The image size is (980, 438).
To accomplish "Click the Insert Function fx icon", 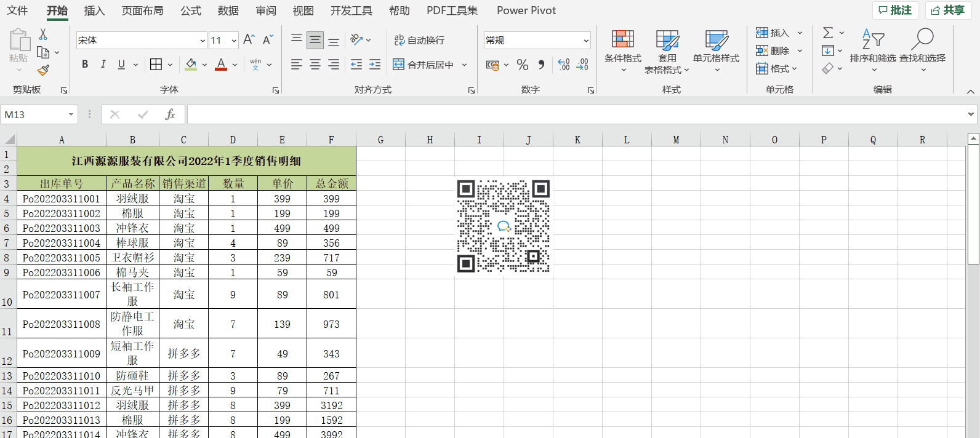I will tap(170, 114).
